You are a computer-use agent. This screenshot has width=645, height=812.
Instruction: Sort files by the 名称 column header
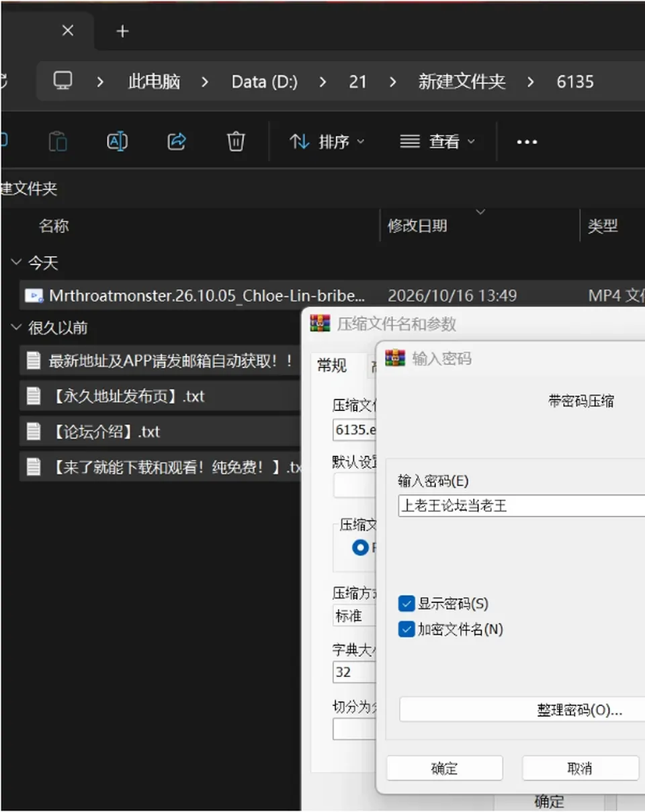[x=54, y=226]
